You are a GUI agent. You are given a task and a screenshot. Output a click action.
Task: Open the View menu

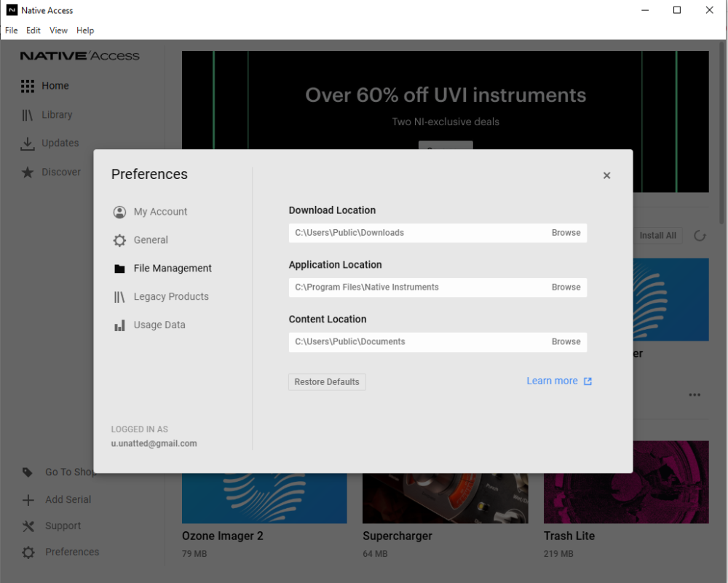point(58,30)
